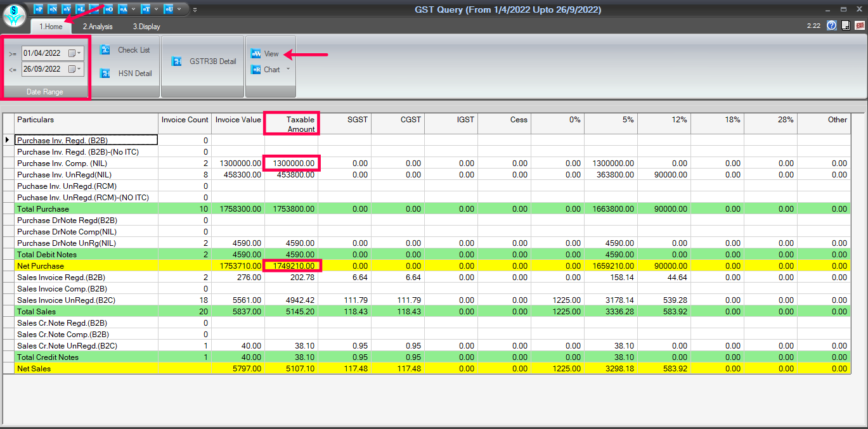The image size is (868, 429).
Task: Click the 28% column header
Action: [x=770, y=124]
